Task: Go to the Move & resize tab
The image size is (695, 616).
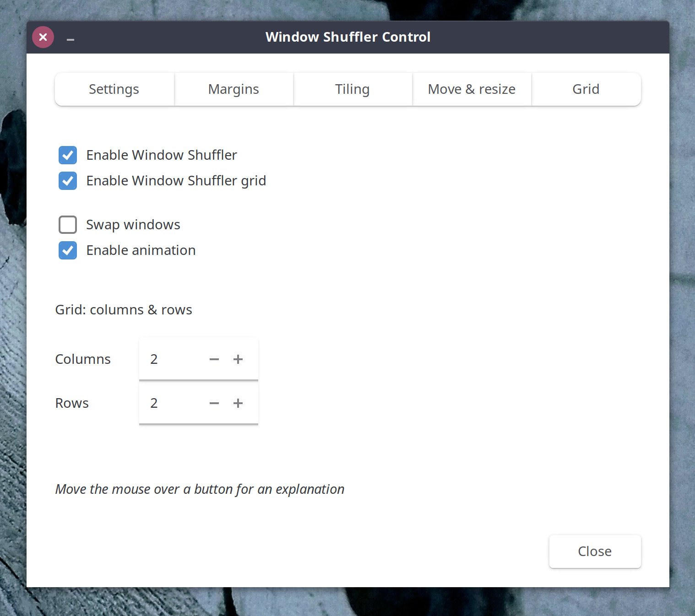Action: [x=472, y=89]
